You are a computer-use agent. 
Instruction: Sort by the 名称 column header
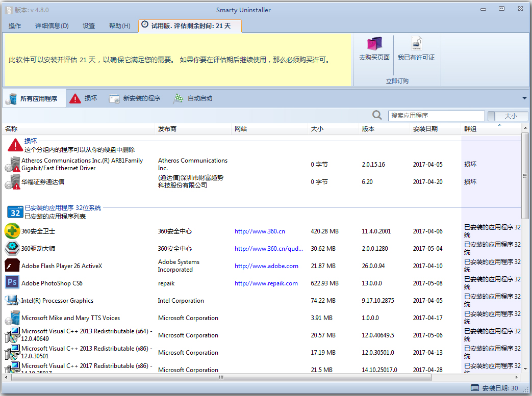click(x=79, y=129)
